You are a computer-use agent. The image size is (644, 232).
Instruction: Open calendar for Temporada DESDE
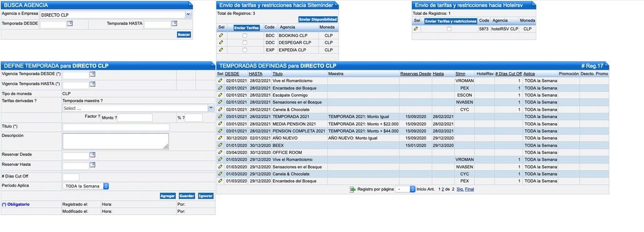pyautogui.click(x=70, y=24)
